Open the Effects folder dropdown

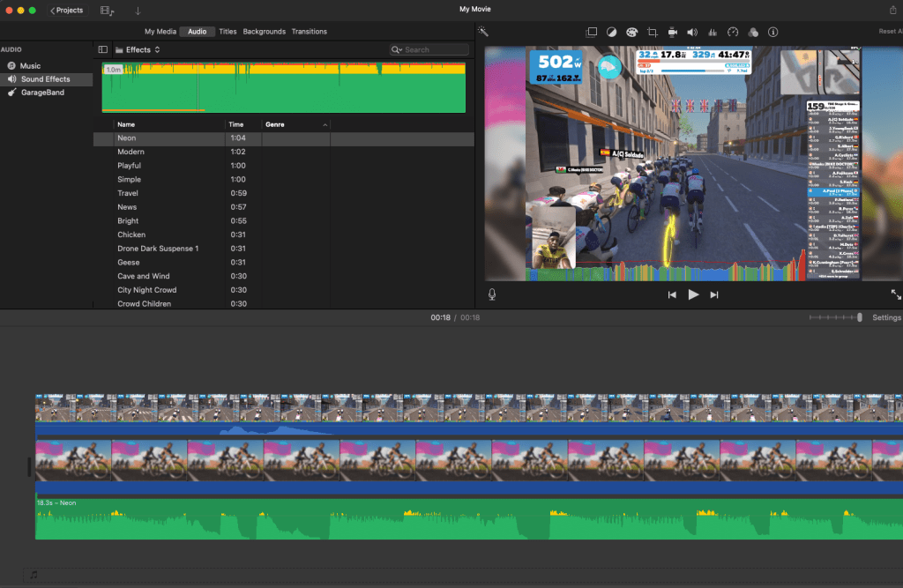click(138, 50)
